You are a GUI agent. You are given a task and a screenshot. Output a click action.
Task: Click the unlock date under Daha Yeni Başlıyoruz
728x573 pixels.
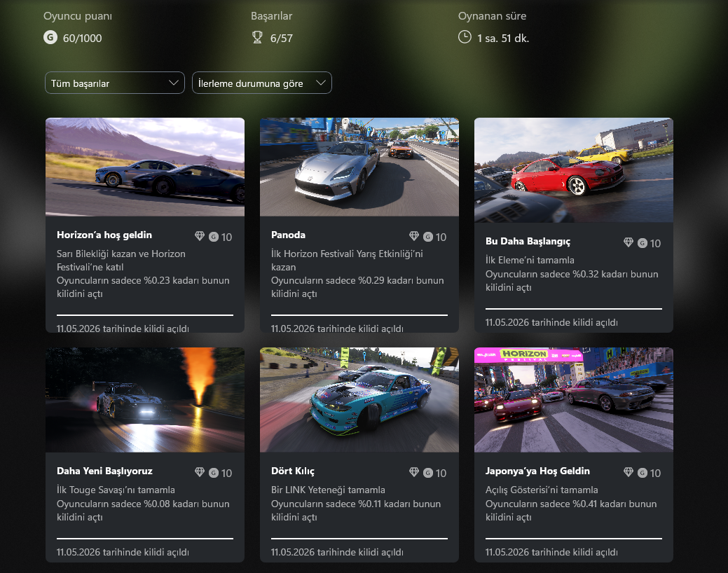(x=123, y=552)
